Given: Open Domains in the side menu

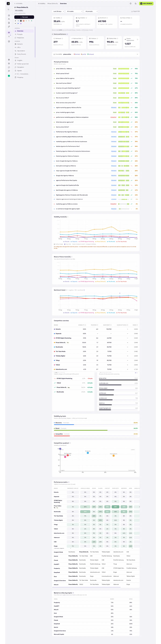Looking at the screenshot, I should click(24, 44).
